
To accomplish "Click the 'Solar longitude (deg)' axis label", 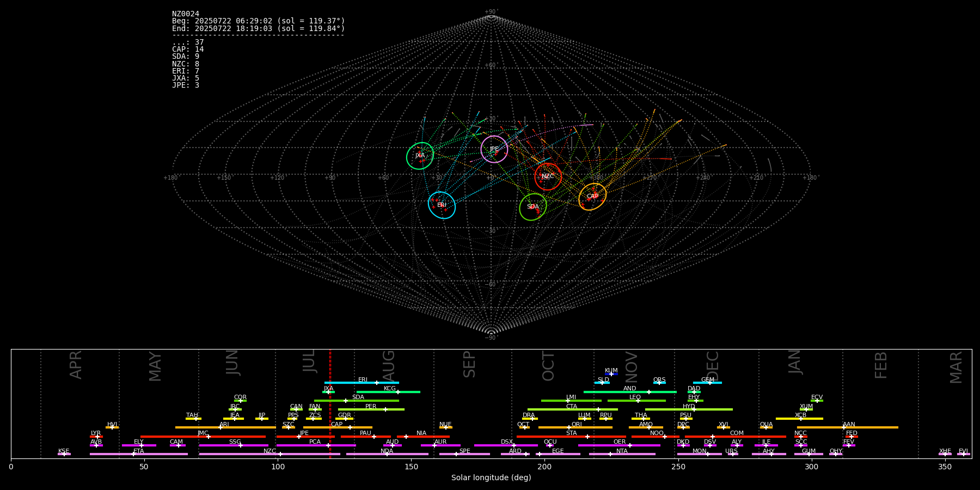I will (x=491, y=478).
